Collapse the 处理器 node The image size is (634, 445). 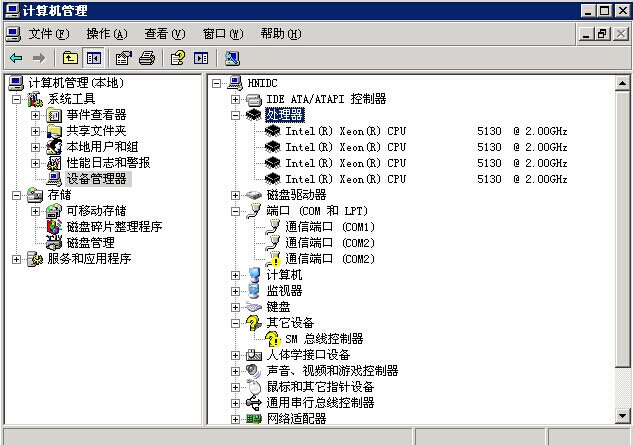click(236, 115)
